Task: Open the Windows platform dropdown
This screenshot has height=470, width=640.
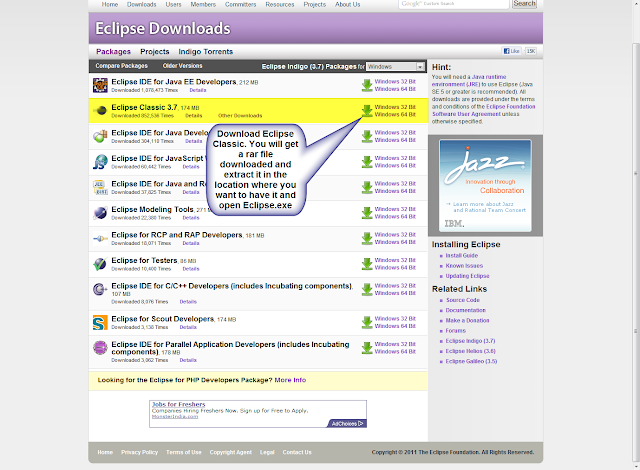Action: coord(395,67)
